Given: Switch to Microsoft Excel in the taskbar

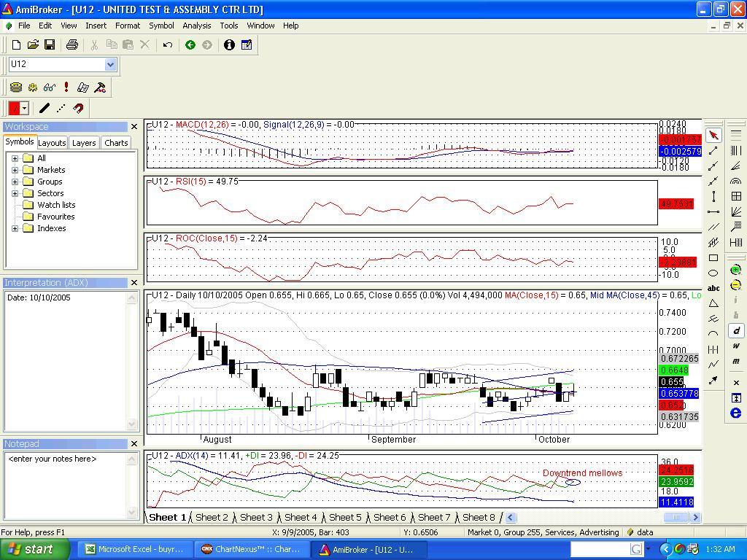Looking at the screenshot, I should (x=134, y=550).
